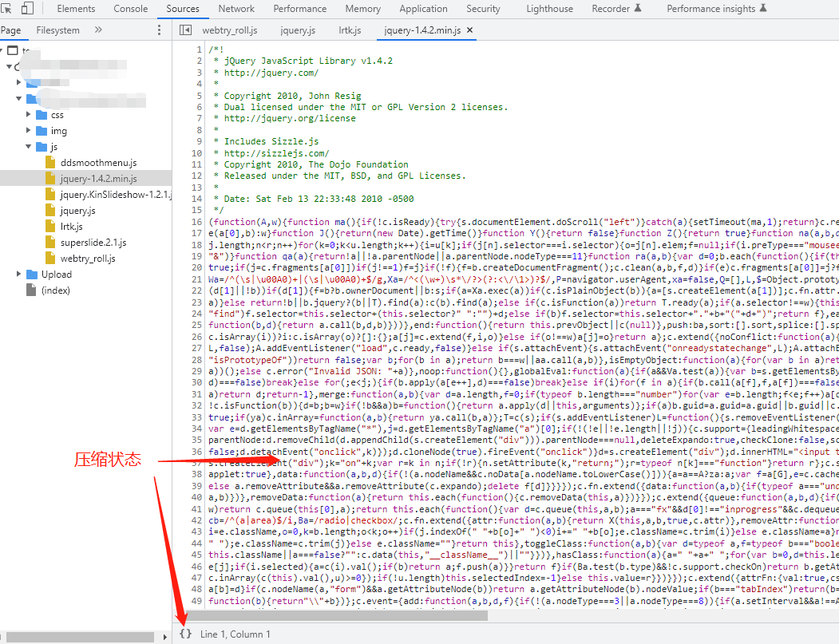Screen dimensions: 839x644
Task: Click the pretty print braces icon
Action: pyautogui.click(x=185, y=634)
